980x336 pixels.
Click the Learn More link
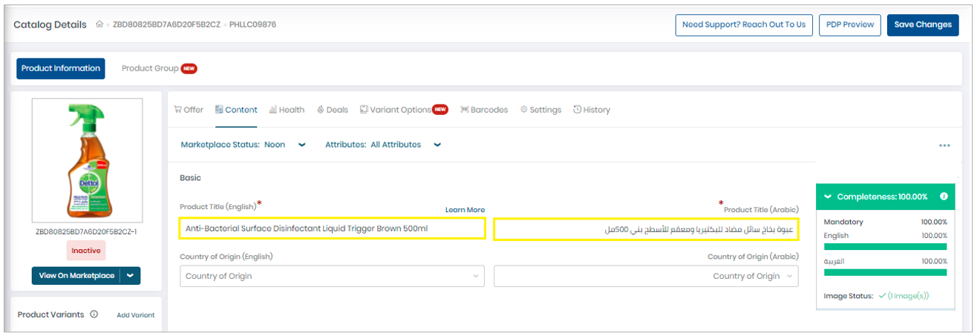[465, 210]
